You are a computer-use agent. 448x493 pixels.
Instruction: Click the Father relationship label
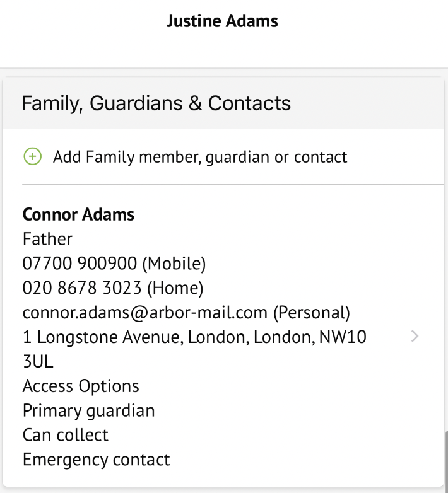pos(47,239)
